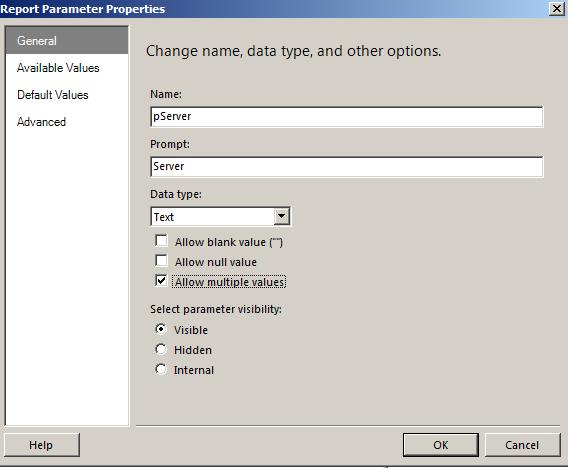
Task: Uncheck Allow multiple values checkbox
Action: point(161,280)
